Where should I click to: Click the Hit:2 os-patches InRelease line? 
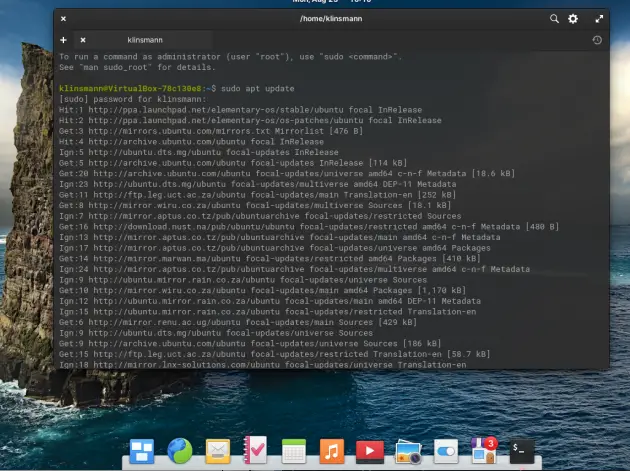coord(250,120)
